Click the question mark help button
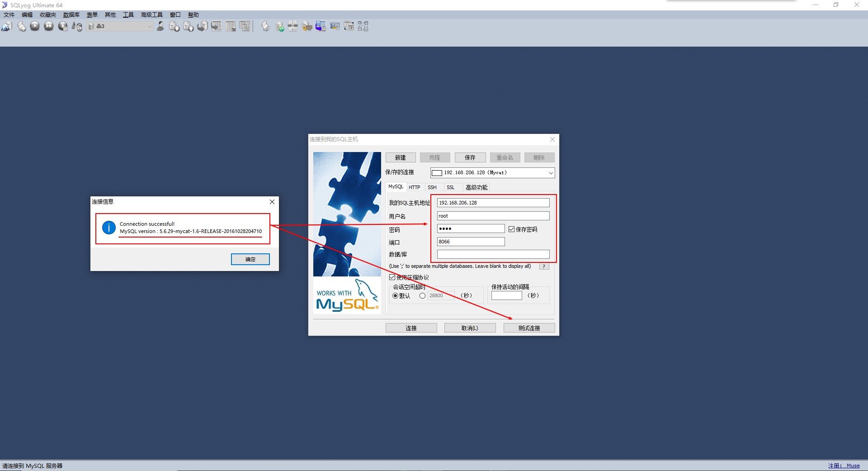Screen dimensions: 868x471 (544, 266)
